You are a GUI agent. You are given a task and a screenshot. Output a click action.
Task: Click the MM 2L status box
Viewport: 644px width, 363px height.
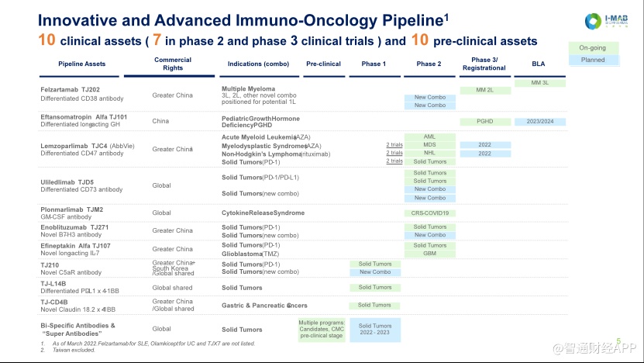point(485,91)
